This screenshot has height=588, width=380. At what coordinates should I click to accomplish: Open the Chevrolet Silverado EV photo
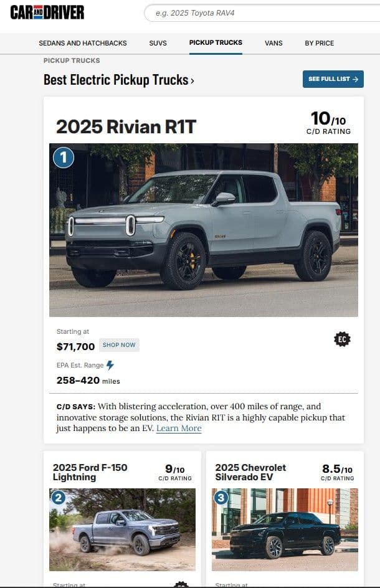285,529
